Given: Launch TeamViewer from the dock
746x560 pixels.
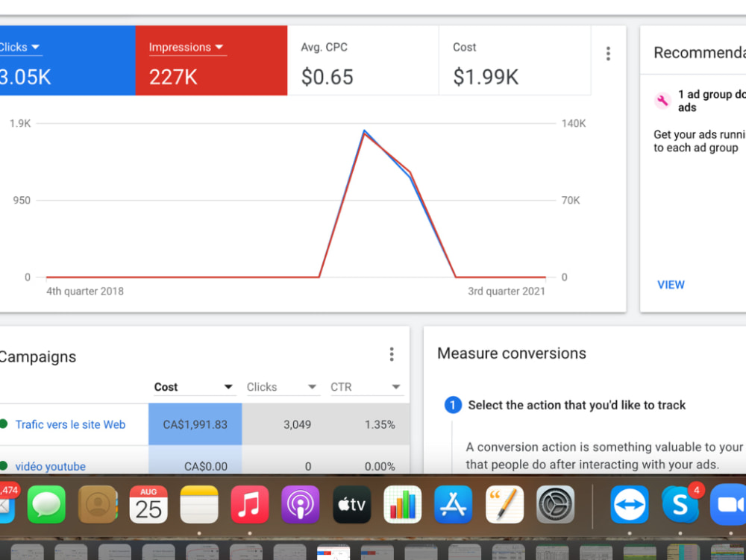Looking at the screenshot, I should point(630,504).
